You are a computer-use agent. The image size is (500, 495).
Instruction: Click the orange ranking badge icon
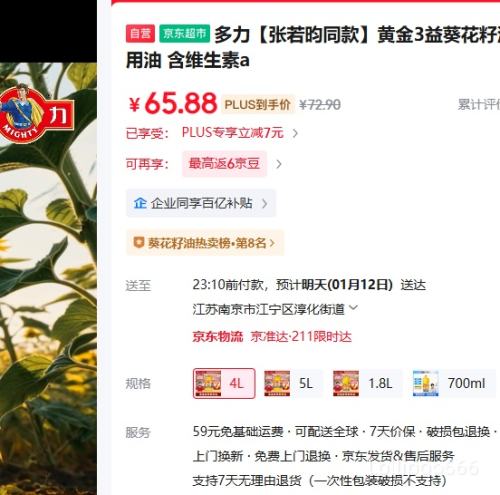click(138, 243)
